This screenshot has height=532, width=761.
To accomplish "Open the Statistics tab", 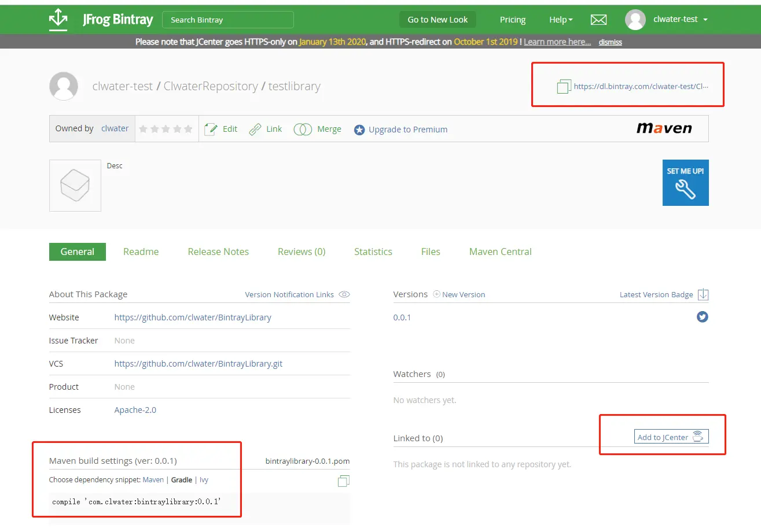I will click(x=373, y=252).
